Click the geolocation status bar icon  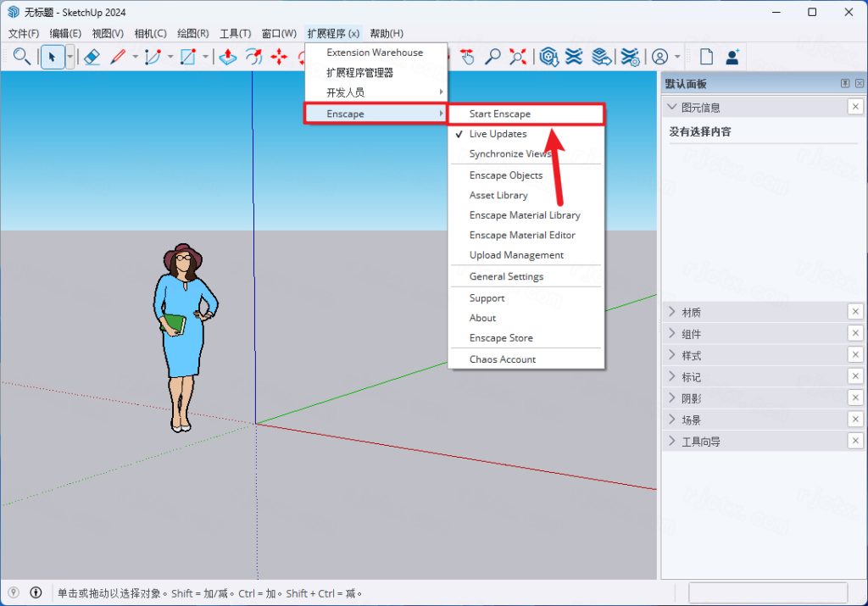pos(14,592)
